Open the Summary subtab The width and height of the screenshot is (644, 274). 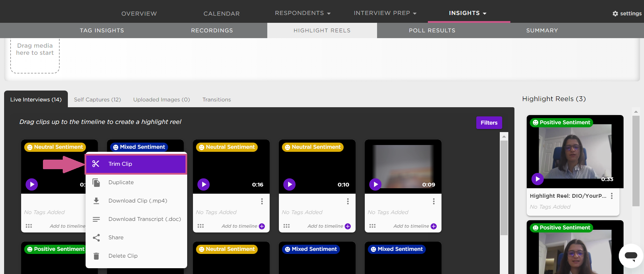[542, 30]
